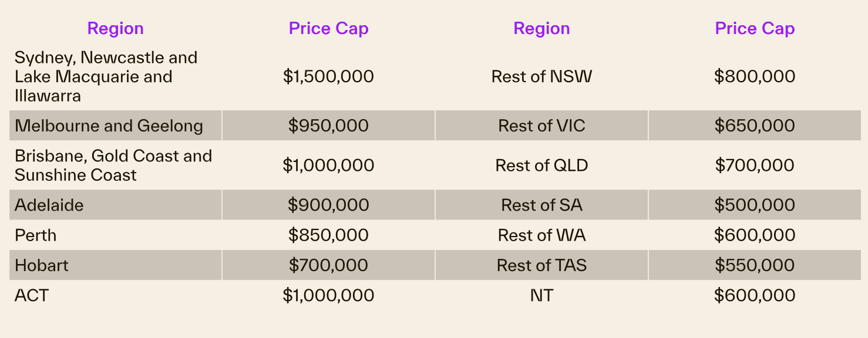Viewport: 868px width, 338px height.
Task: Click the Rest of VIC cell
Action: click(541, 126)
